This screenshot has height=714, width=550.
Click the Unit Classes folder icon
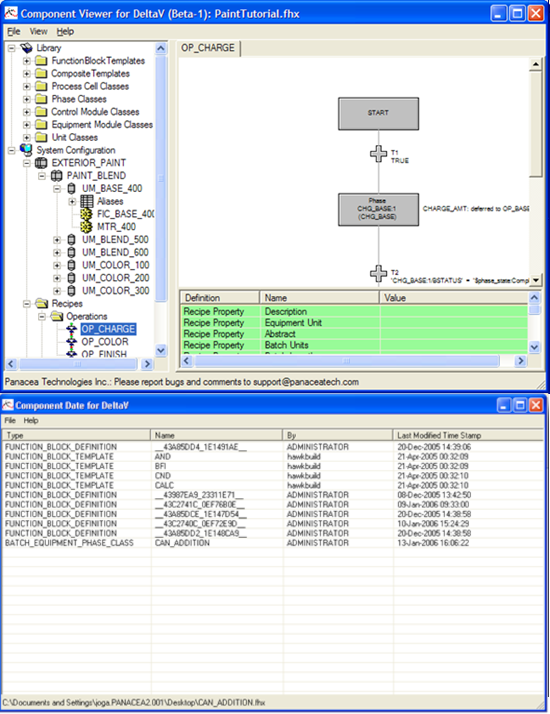41,137
